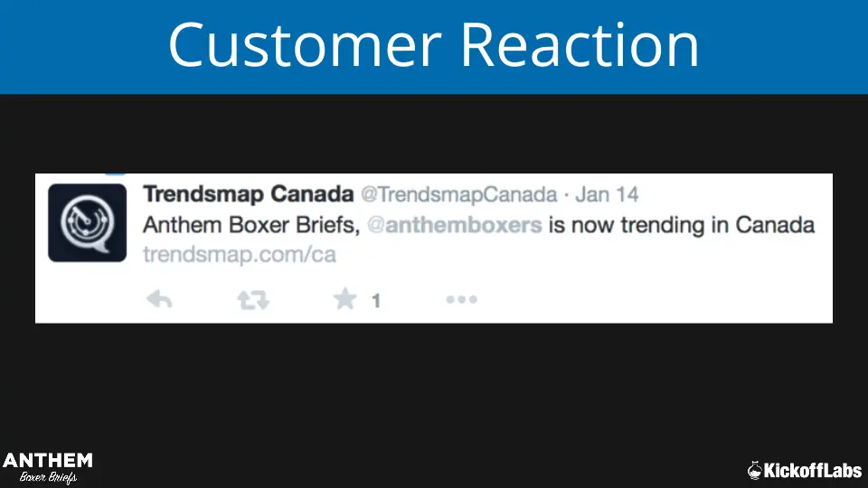Favorite the tweet with the star icon
Image resolution: width=868 pixels, height=488 pixels.
pos(344,299)
